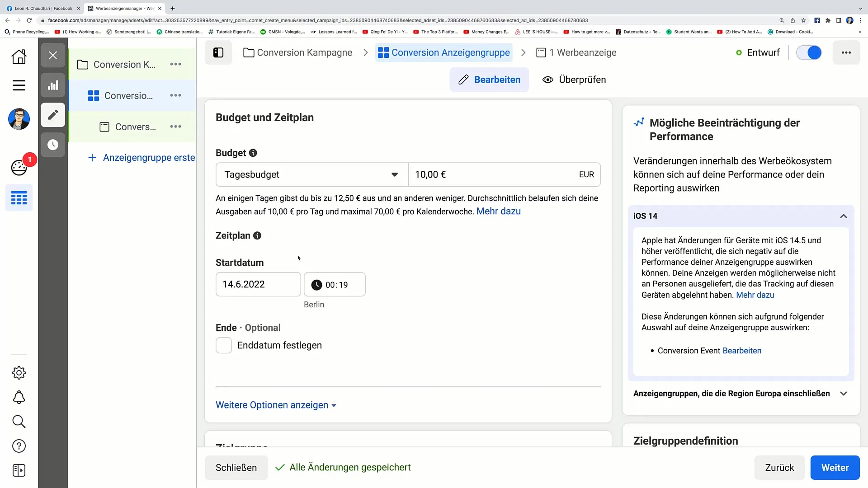
Task: Select the pencil edit icon in dark toolbar
Action: coord(53,115)
